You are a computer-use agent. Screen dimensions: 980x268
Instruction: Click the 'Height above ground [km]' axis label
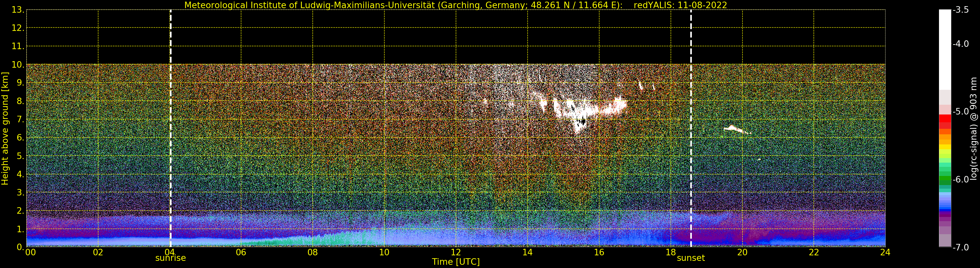(x=5, y=128)
